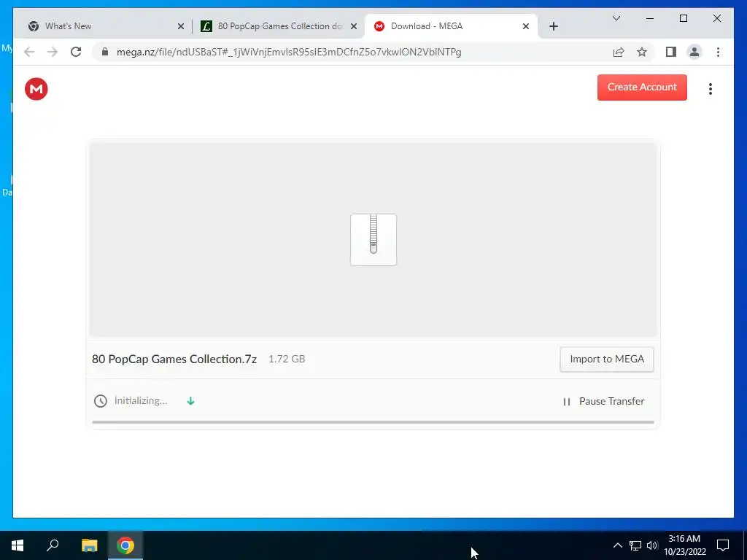This screenshot has width=747, height=560.
Task: Open network status tray icon
Action: [x=635, y=545]
